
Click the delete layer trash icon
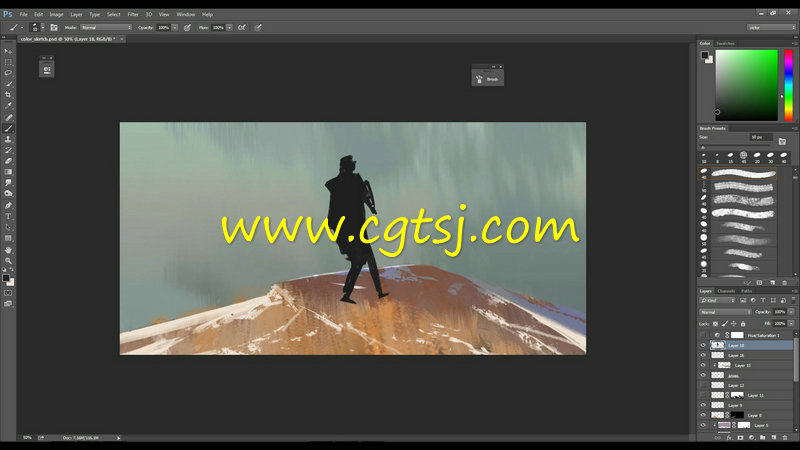785,438
